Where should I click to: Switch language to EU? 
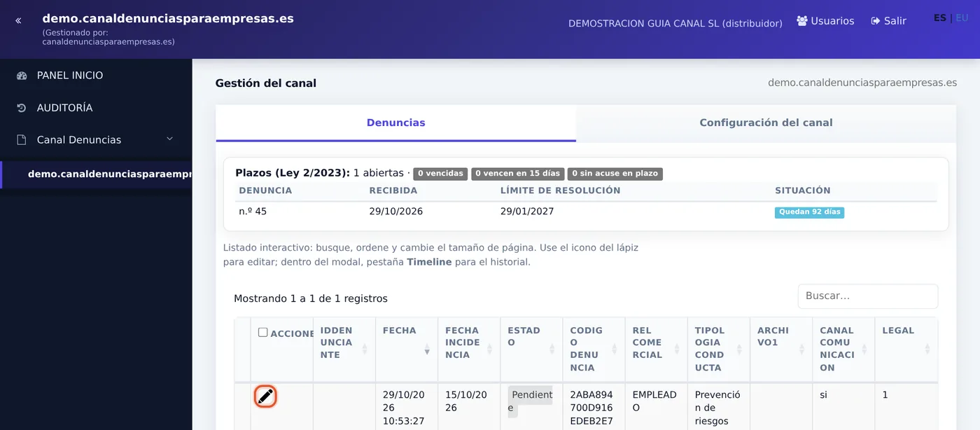click(x=962, y=18)
